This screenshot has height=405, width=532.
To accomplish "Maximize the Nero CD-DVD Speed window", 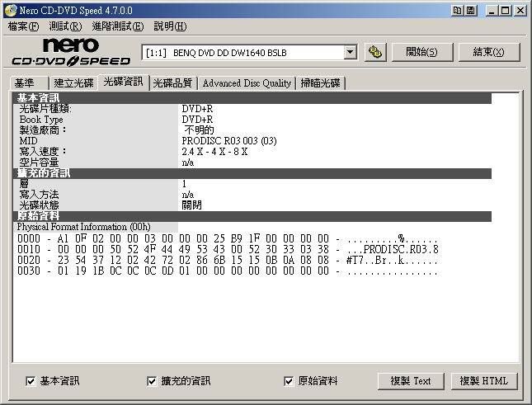I will 506,11.
